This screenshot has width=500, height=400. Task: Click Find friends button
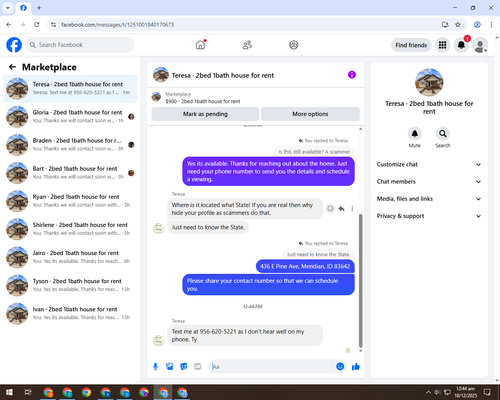[411, 45]
